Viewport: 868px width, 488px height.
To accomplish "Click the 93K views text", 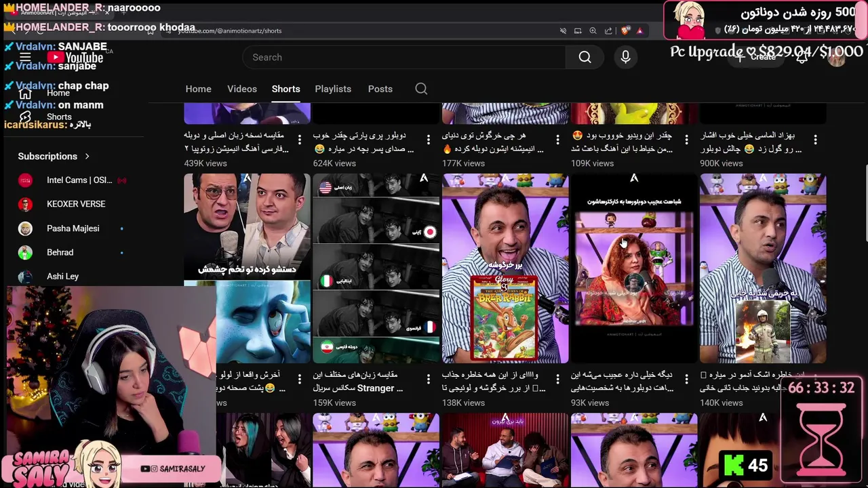I will pyautogui.click(x=590, y=403).
